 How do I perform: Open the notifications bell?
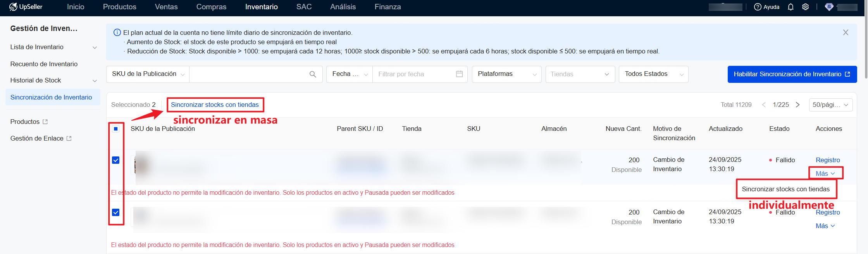pos(790,7)
